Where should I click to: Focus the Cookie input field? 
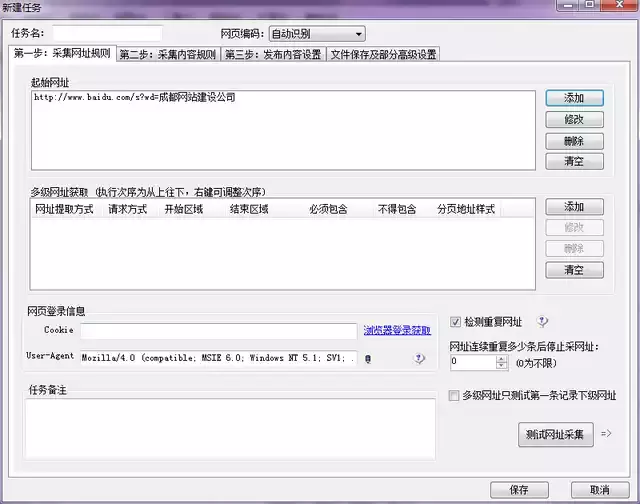(x=219, y=331)
